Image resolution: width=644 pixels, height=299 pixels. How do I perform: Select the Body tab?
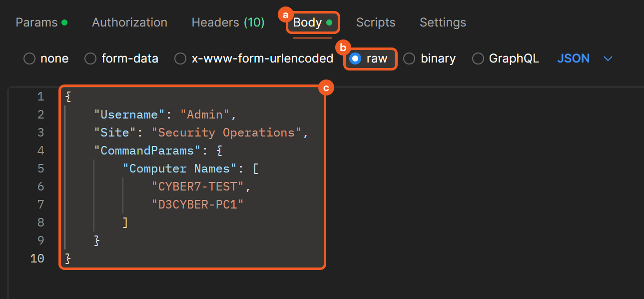[x=308, y=22]
